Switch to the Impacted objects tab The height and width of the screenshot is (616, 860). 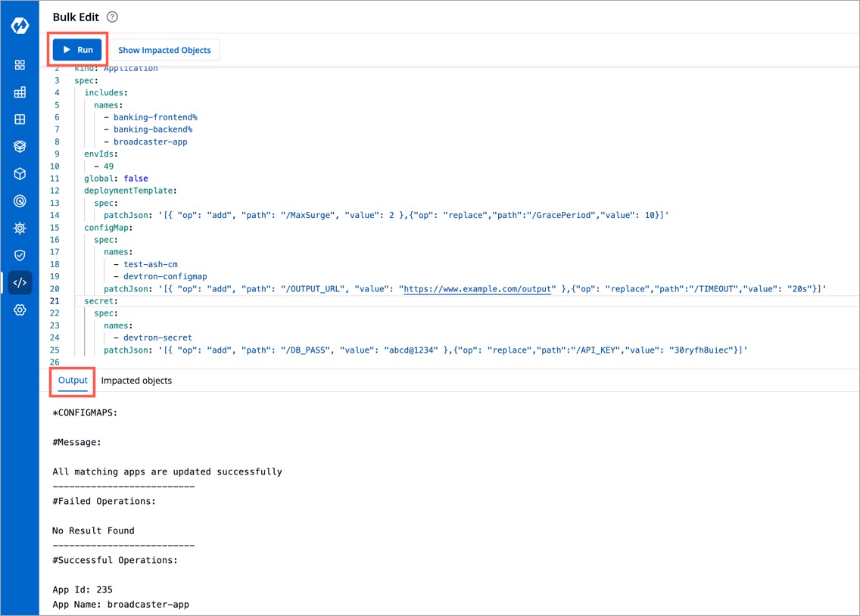coord(136,381)
